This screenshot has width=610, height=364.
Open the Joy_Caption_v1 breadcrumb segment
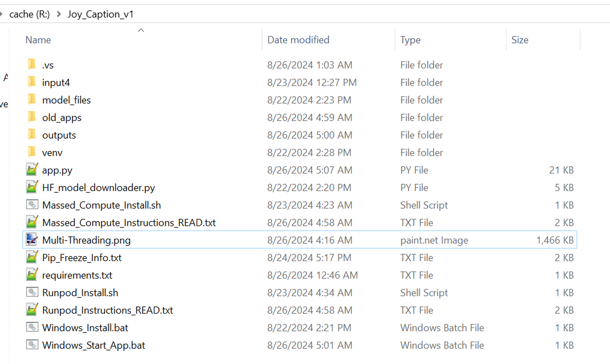tap(101, 14)
